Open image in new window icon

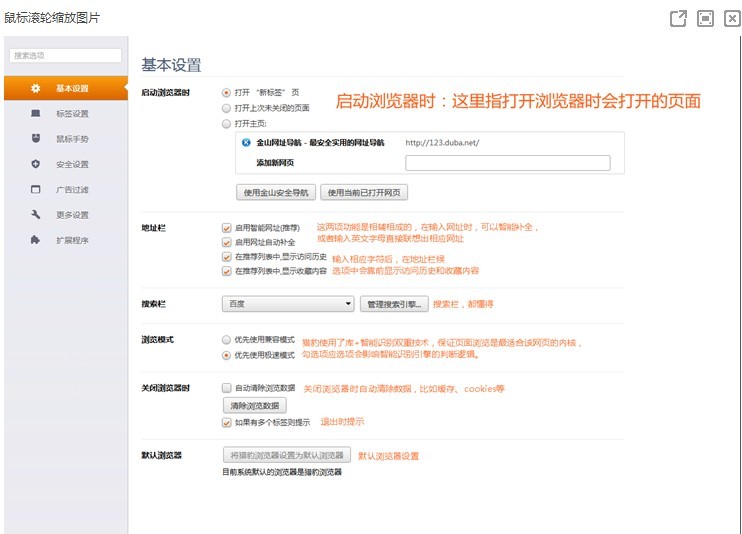pyautogui.click(x=679, y=18)
